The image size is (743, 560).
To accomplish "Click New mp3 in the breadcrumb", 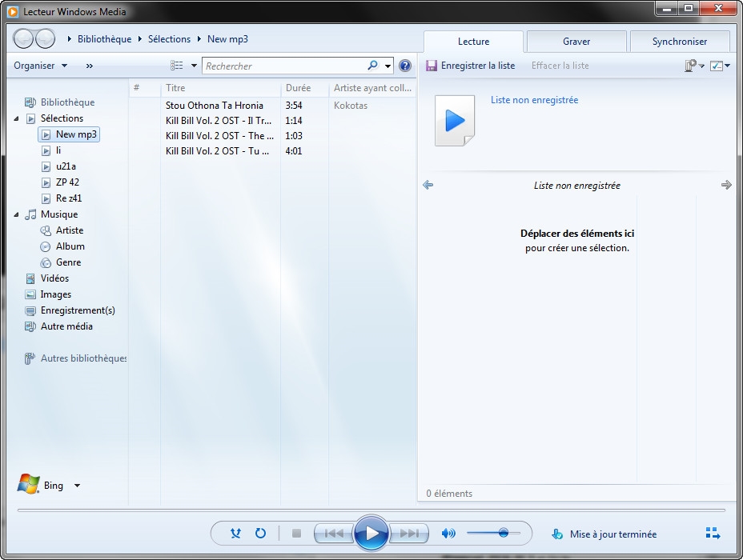I will (227, 39).
